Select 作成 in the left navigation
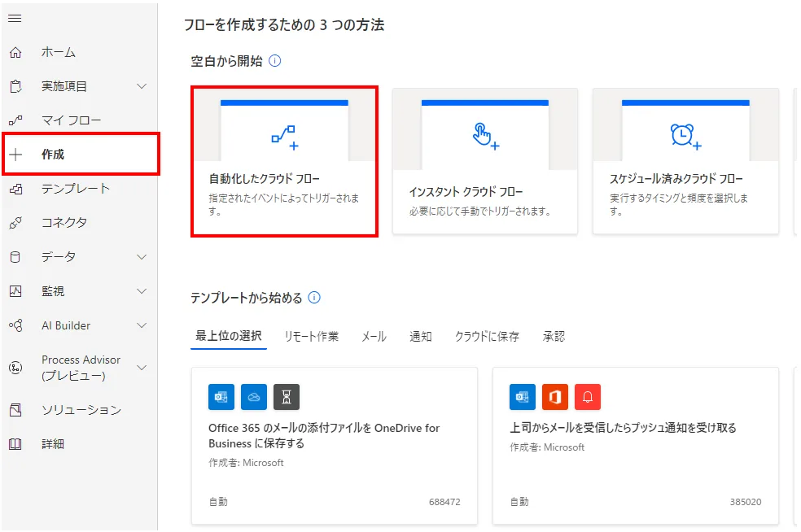The width and height of the screenshot is (801, 532). tap(79, 155)
